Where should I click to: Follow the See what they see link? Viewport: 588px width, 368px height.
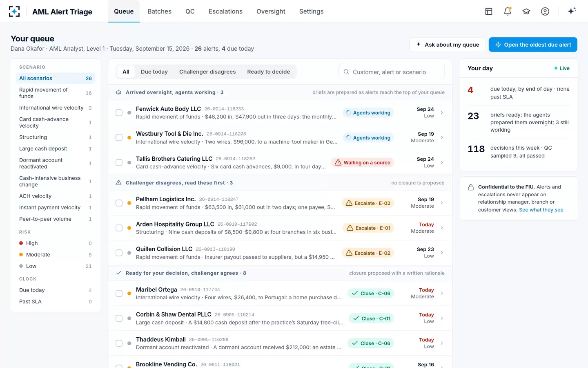pyautogui.click(x=541, y=210)
